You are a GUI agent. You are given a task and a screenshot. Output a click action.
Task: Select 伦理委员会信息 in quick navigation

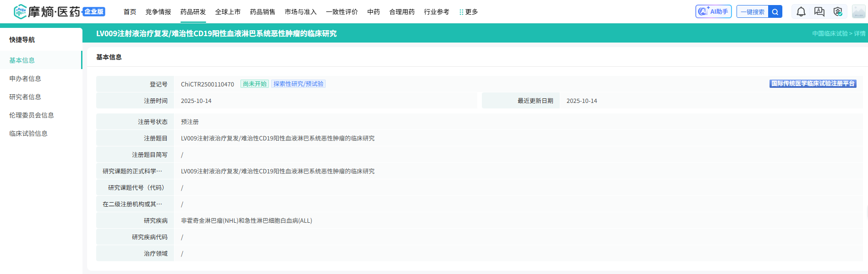coord(32,115)
